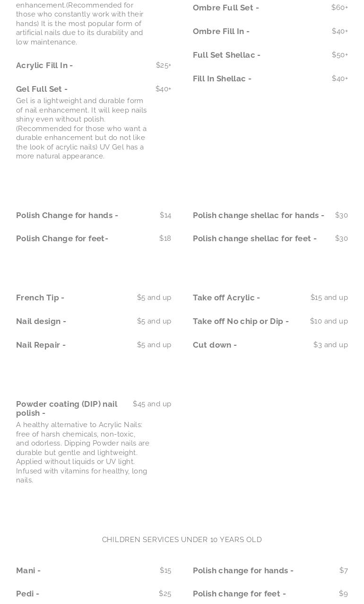
Task: Select the Acrylic Fill In heading
Action: (x=44, y=65)
